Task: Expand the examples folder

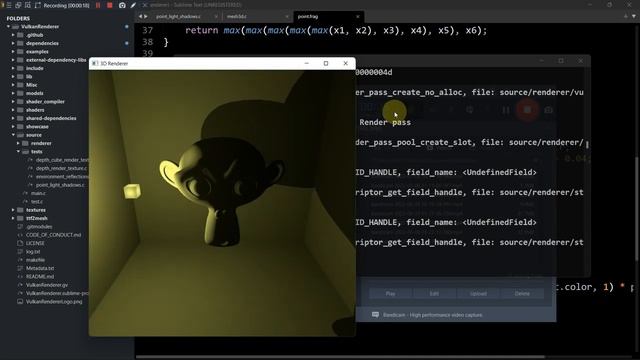Action: 13,52
